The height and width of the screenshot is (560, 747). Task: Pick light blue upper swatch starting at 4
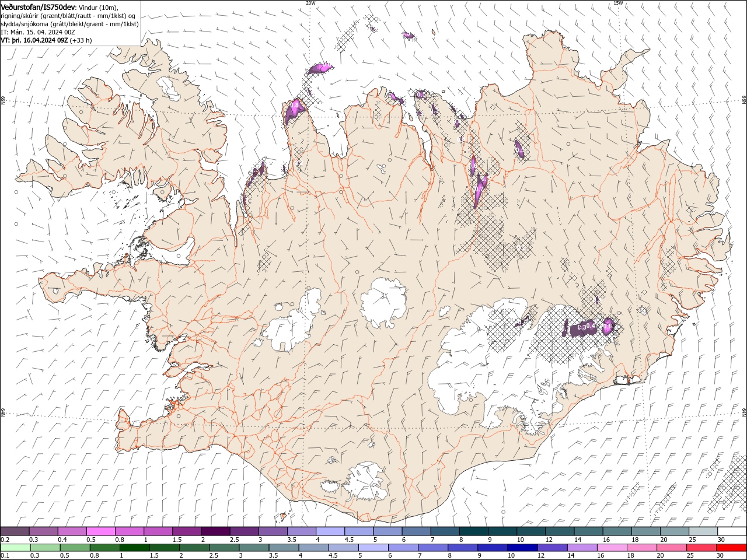330,531
